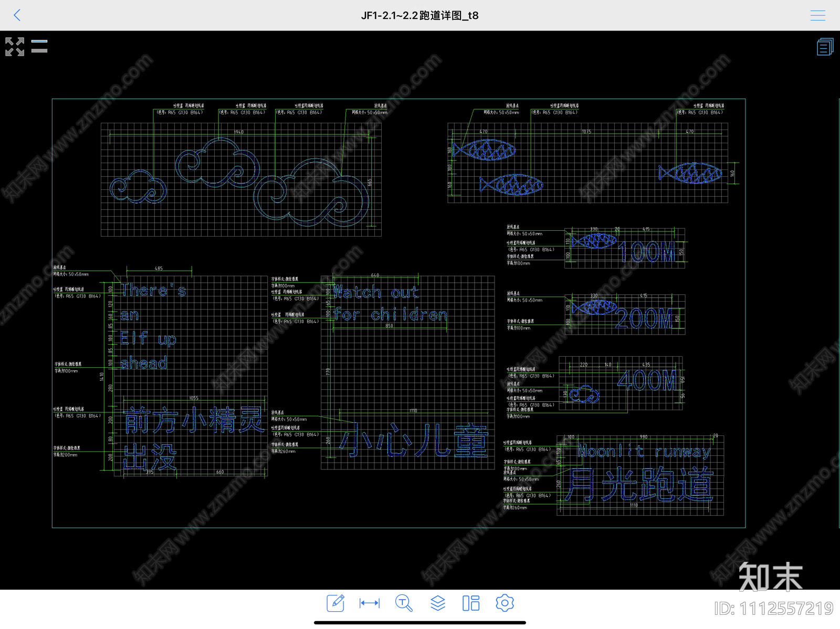
Task: Tap the 前方小精灵 text in drawing
Action: [x=194, y=420]
